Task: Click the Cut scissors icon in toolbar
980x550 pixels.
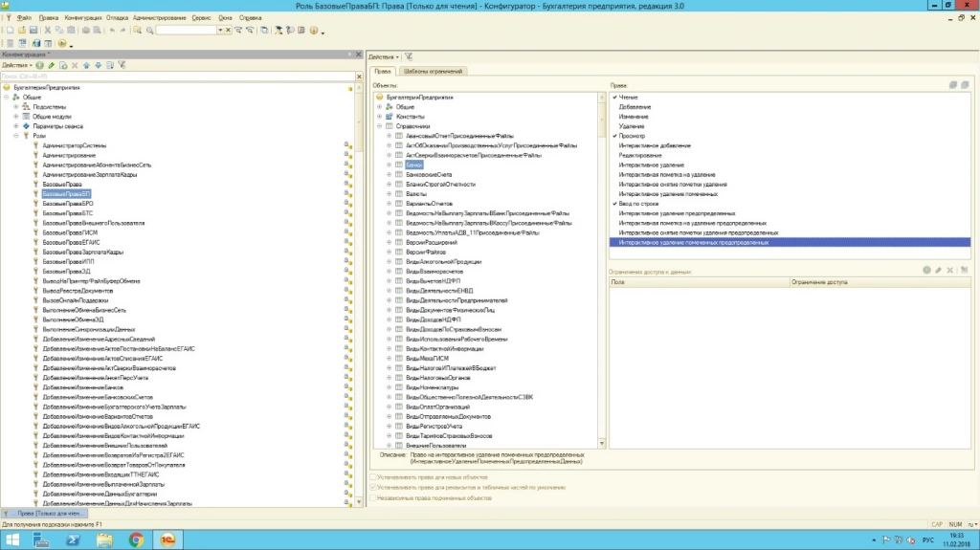Action: pyautogui.click(x=47, y=31)
